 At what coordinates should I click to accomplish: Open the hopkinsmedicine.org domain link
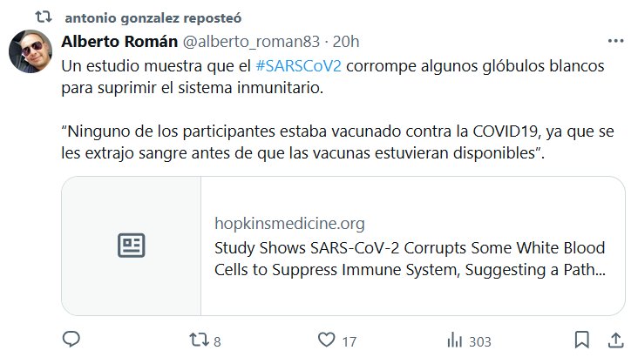(289, 224)
